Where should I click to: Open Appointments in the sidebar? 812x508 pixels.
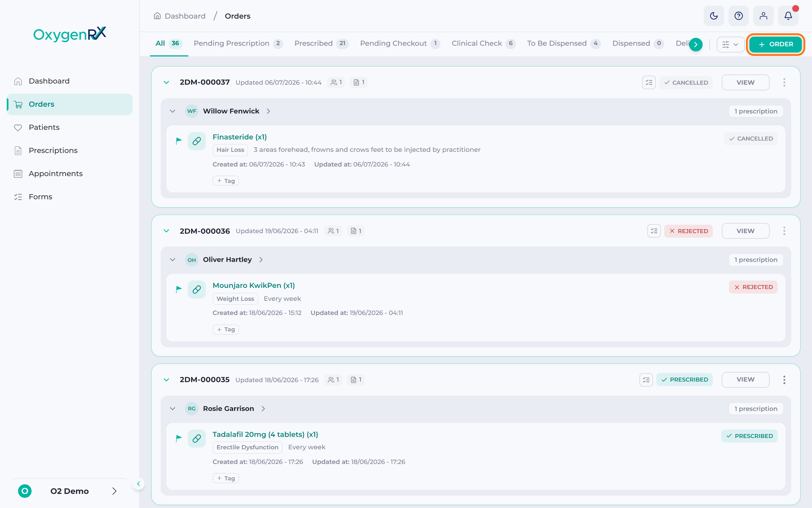click(69, 174)
